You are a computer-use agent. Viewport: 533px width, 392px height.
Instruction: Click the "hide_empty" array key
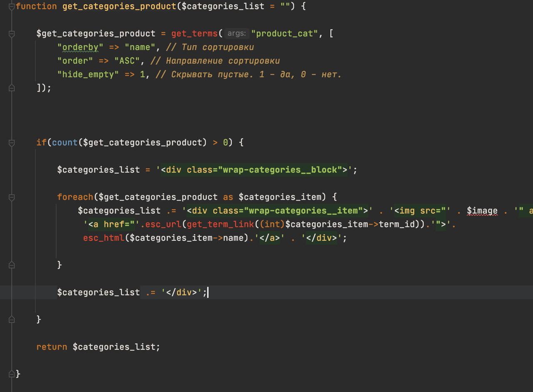pos(88,75)
